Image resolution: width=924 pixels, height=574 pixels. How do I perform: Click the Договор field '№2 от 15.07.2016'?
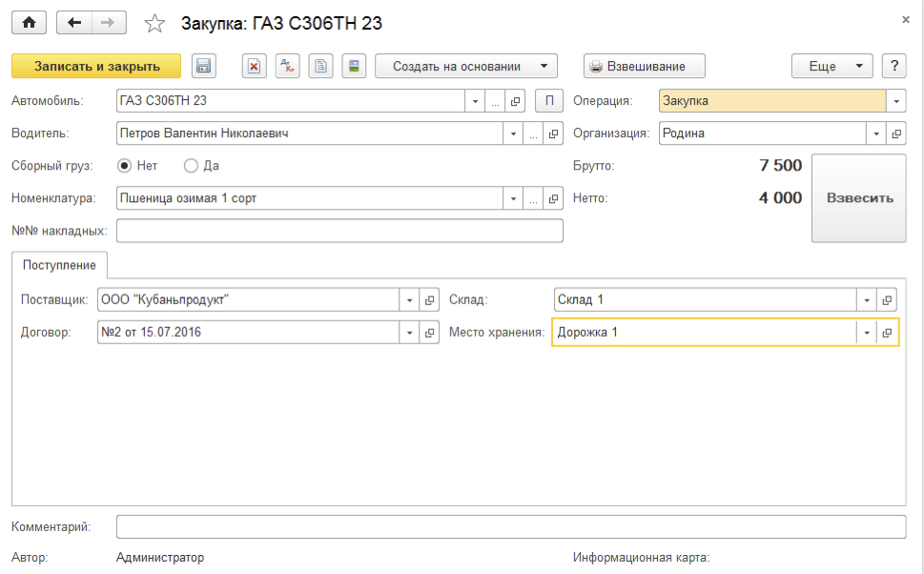(x=248, y=333)
